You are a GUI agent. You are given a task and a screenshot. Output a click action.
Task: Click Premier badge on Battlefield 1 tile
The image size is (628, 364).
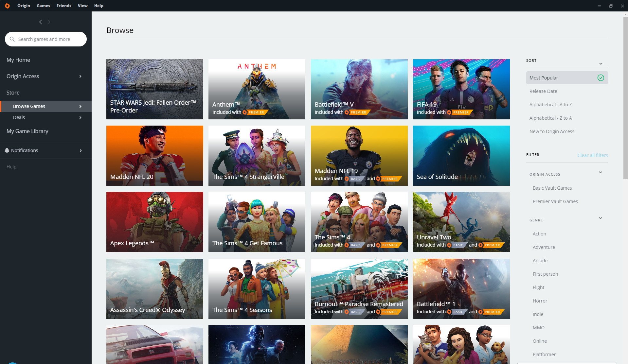[x=492, y=312]
